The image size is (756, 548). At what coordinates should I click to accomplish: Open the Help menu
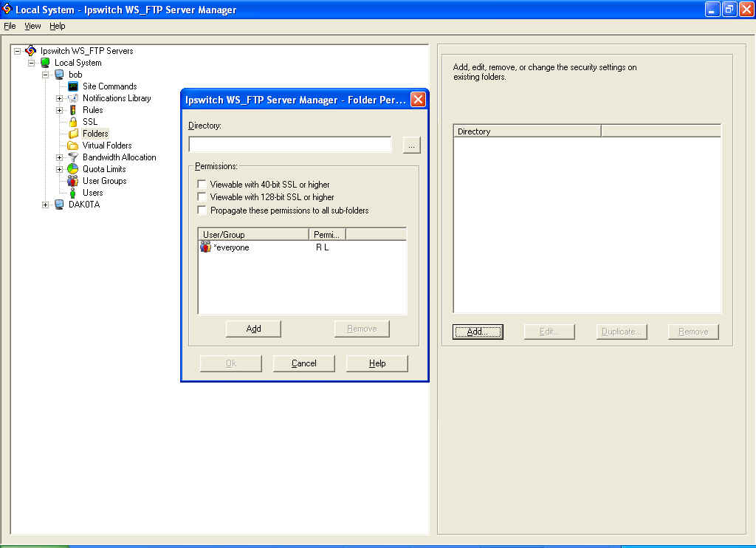click(x=58, y=26)
